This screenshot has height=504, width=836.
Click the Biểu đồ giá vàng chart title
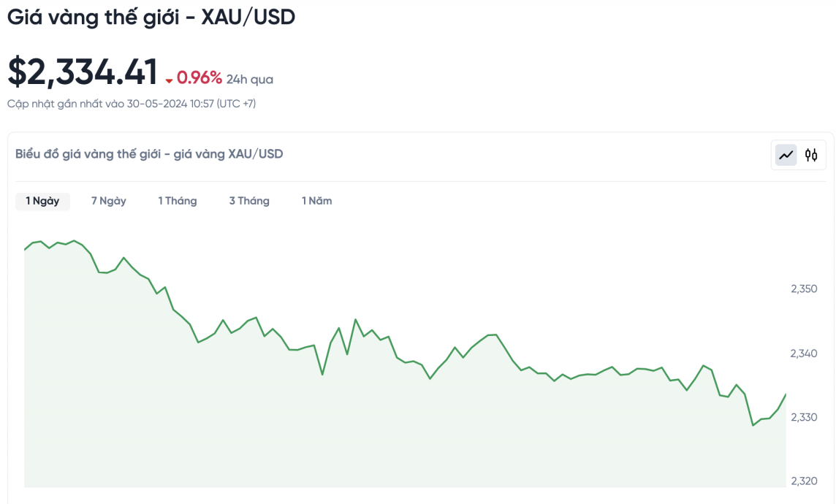(149, 154)
